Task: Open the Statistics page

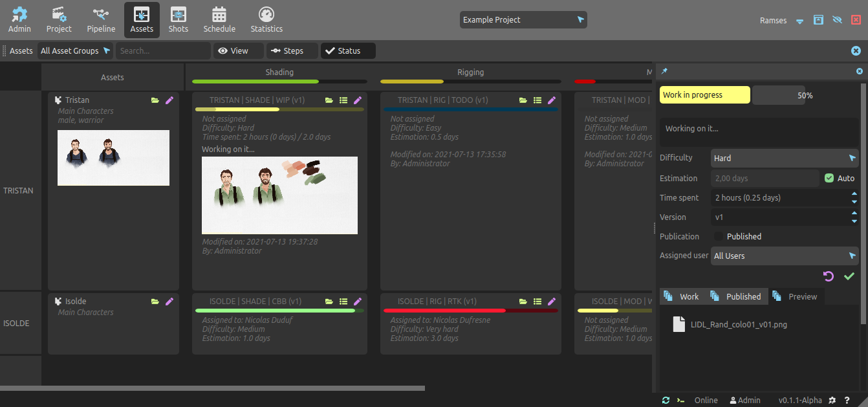Action: tap(266, 19)
